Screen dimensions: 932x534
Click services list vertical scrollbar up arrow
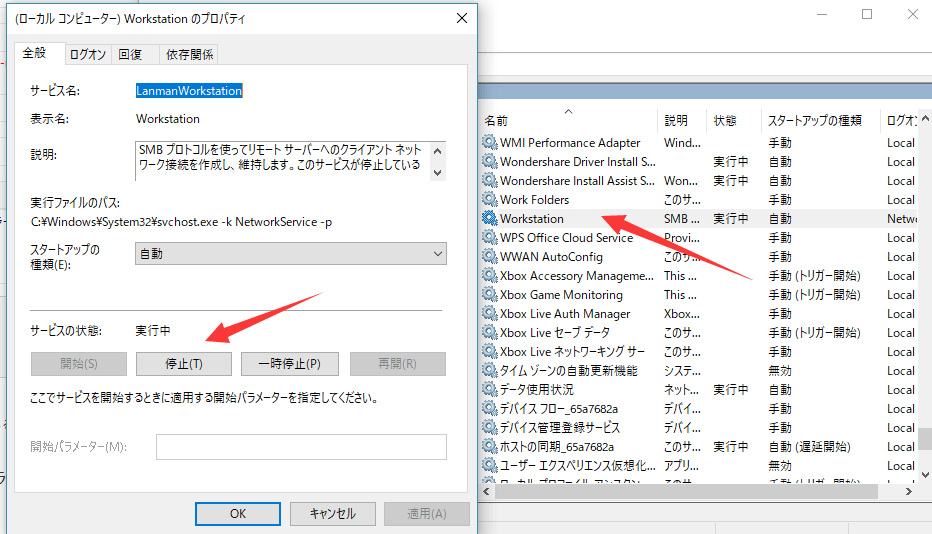pyautogui.click(x=925, y=118)
